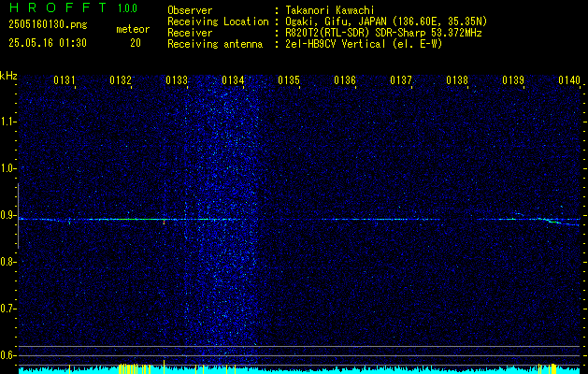Viewport: 588px width, 374px height.
Task: Click time marker 0138
Action: 457,79
